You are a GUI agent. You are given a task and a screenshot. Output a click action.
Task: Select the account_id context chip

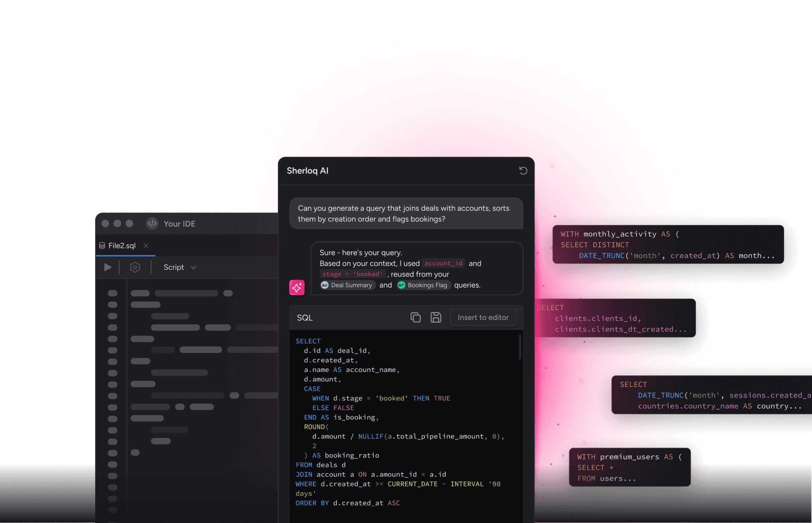tap(443, 263)
